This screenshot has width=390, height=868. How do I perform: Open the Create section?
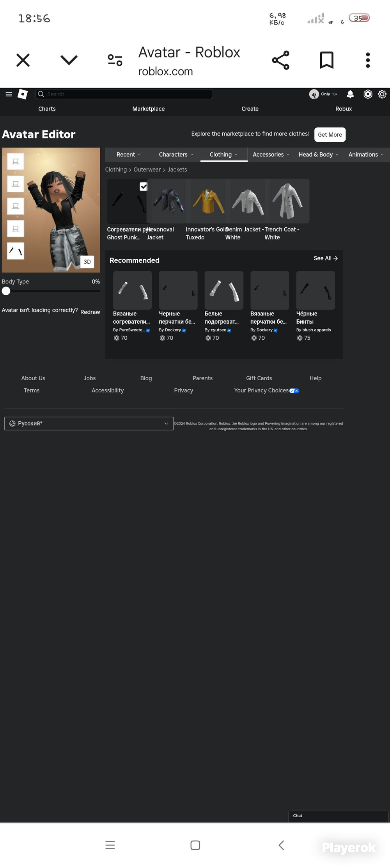coord(250,109)
